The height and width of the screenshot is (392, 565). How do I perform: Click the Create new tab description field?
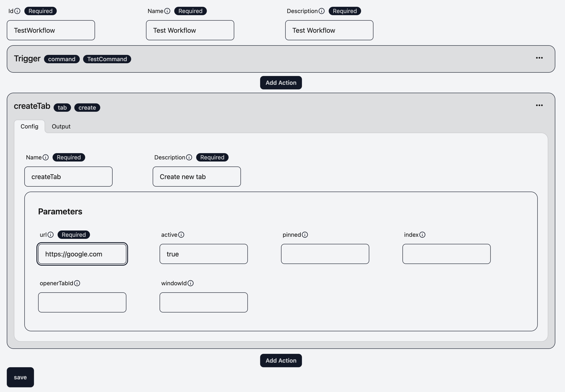click(197, 177)
